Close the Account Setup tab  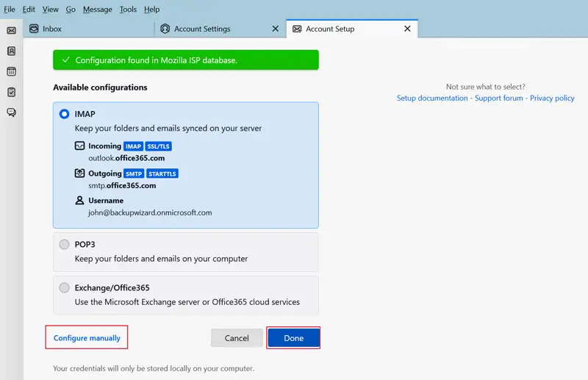[x=407, y=29]
